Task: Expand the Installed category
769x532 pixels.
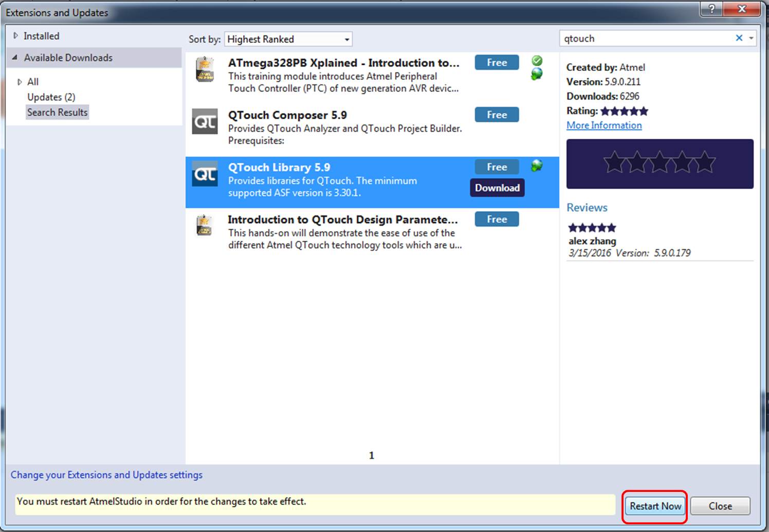Action: [15, 36]
